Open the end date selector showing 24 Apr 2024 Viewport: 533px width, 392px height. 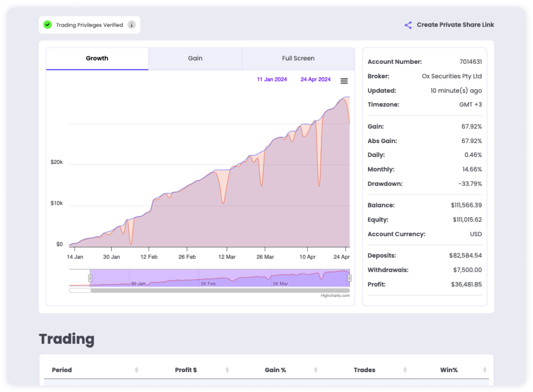click(x=316, y=79)
